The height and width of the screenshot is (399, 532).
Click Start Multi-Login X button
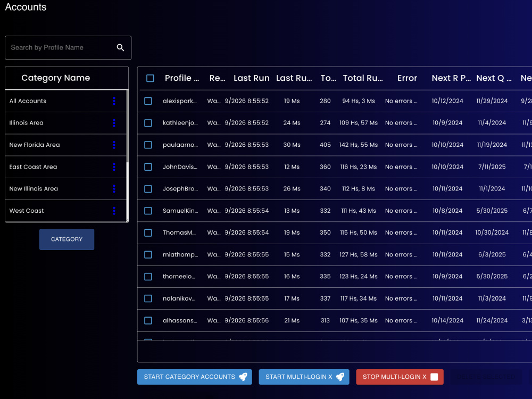(304, 377)
